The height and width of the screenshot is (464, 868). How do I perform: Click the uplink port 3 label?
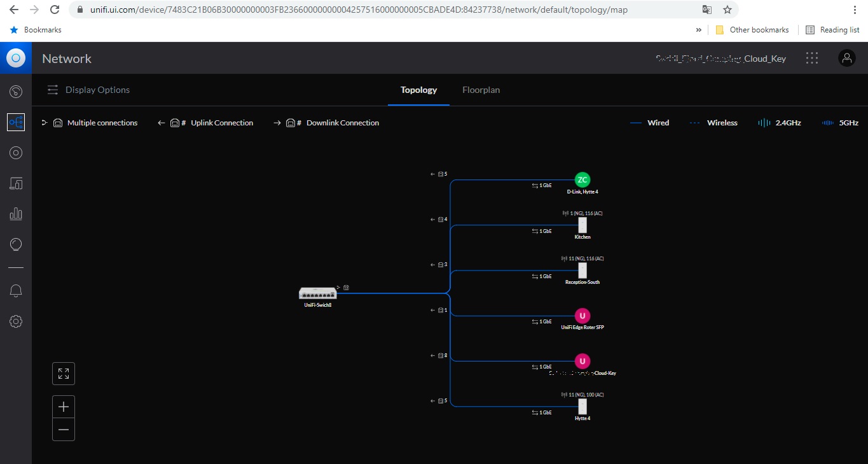[x=439, y=264]
